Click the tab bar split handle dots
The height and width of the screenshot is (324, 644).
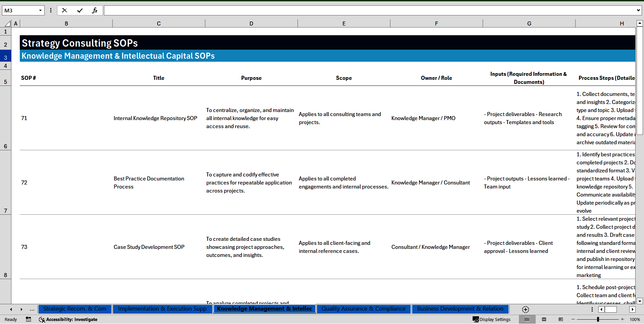(592, 309)
